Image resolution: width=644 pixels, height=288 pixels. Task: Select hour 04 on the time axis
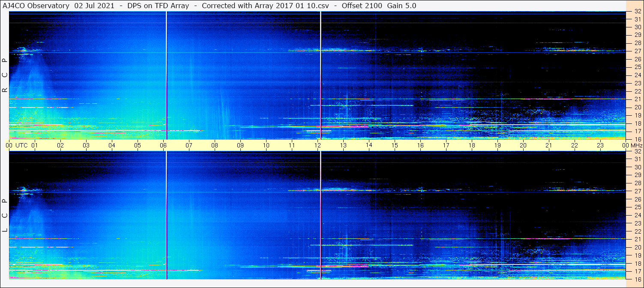point(112,145)
